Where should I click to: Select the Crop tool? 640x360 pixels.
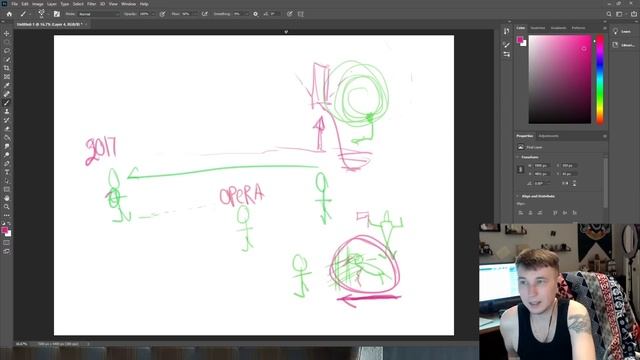coord(7,68)
